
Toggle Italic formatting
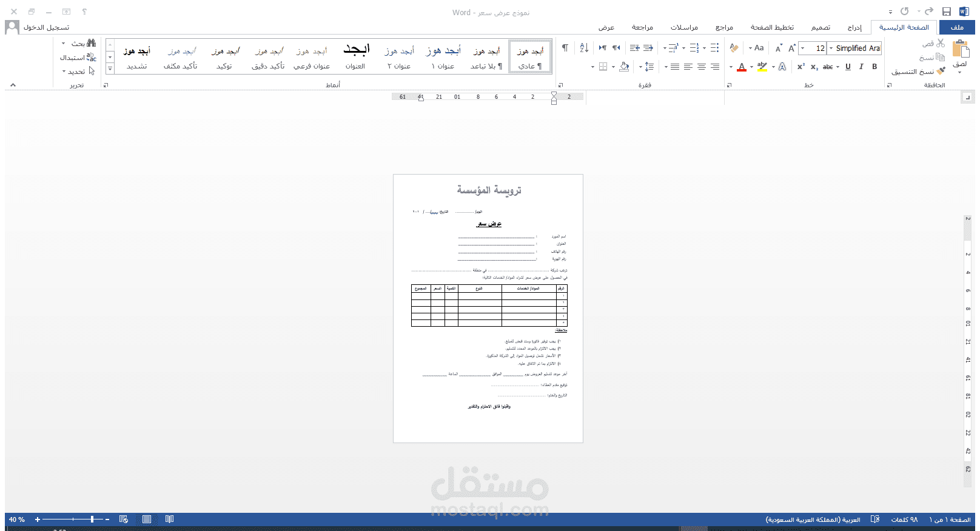click(861, 67)
